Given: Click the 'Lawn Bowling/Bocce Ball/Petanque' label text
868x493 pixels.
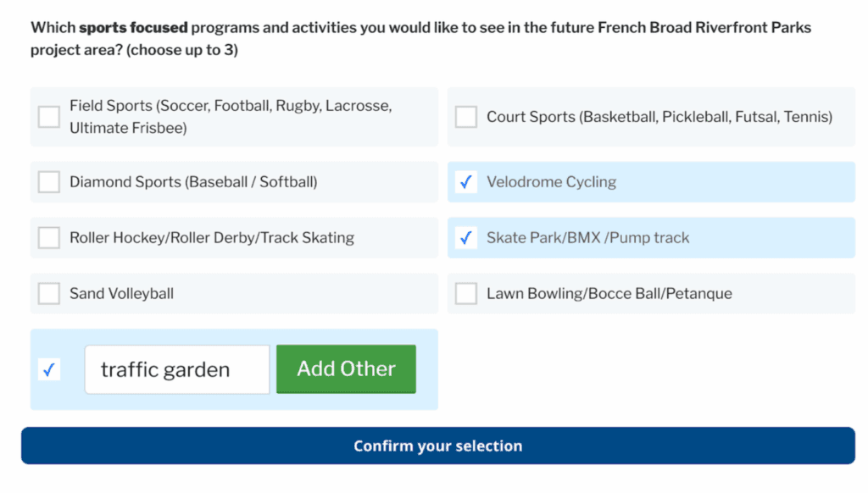Looking at the screenshot, I should pyautogui.click(x=609, y=294).
